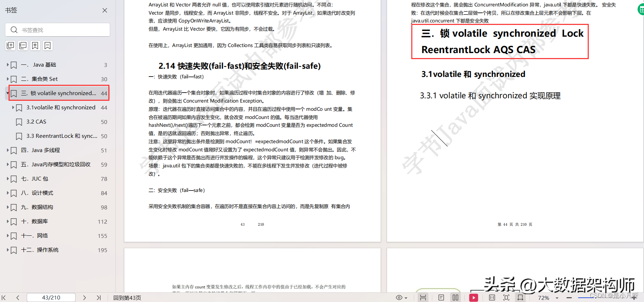
Task: Click the expand all bookmarks icon
Action: [10, 45]
